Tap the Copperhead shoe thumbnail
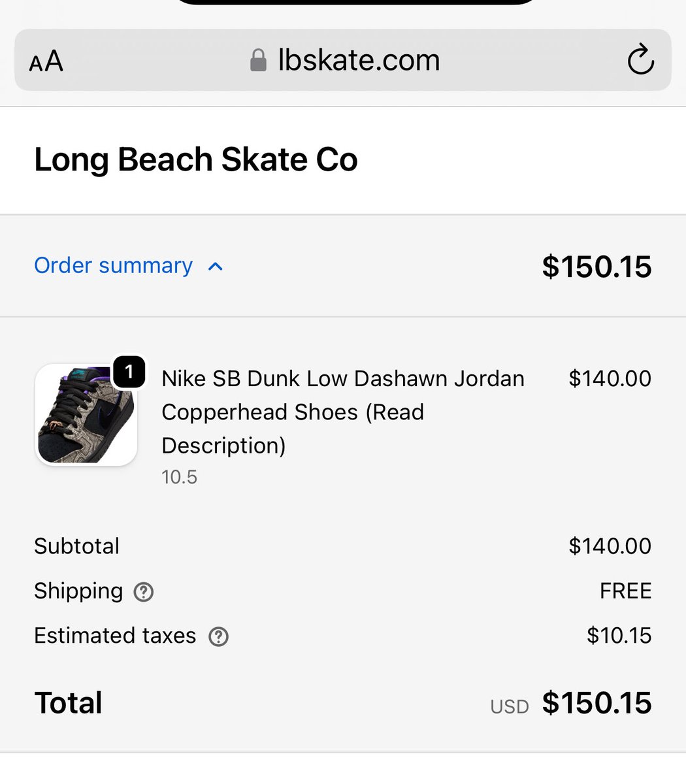Viewport: 686px width, 784px height. [x=86, y=415]
